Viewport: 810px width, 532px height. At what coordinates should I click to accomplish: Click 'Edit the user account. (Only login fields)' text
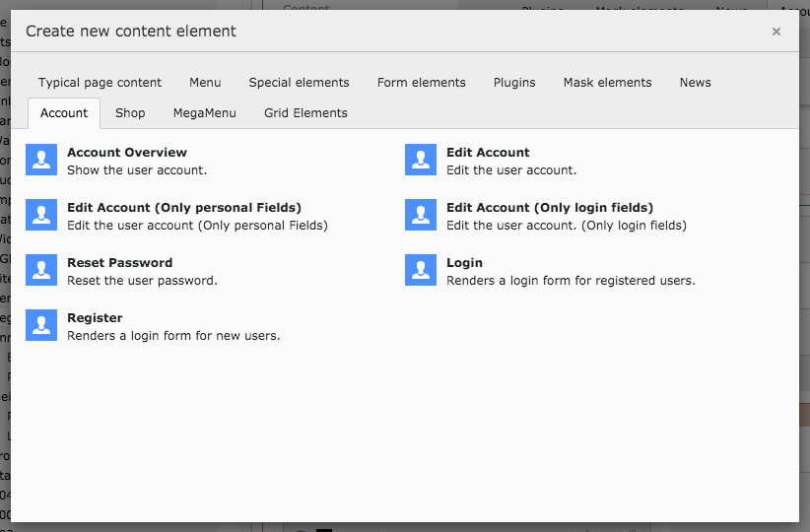[567, 226]
